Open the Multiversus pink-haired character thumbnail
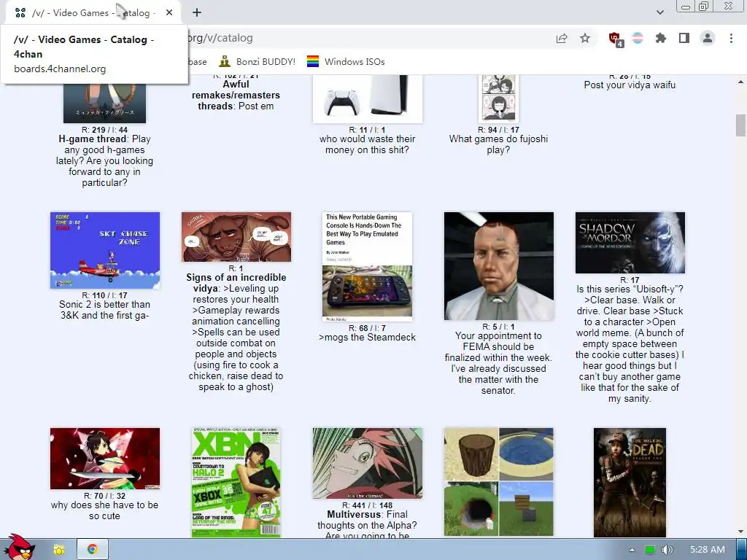747x560 pixels. [368, 463]
